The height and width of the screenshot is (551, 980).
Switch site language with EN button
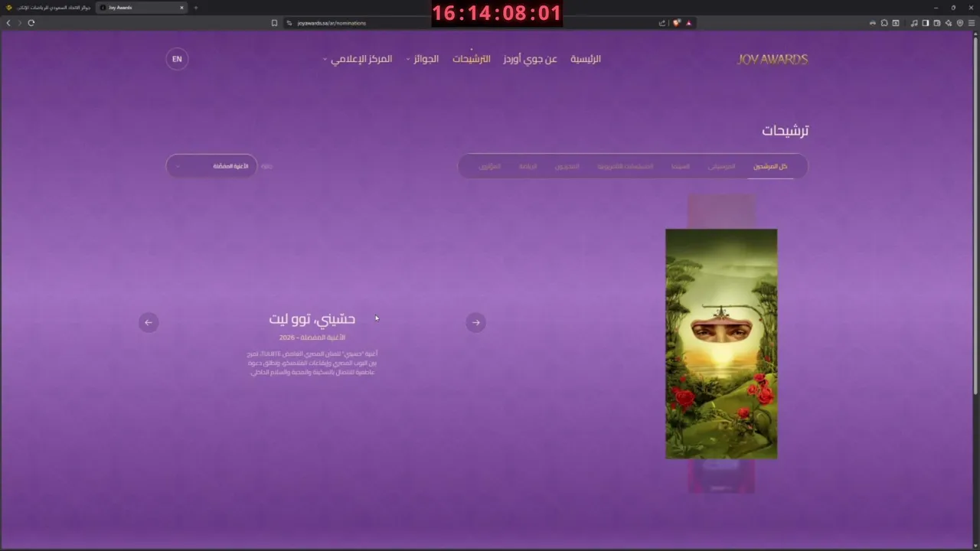tap(177, 59)
